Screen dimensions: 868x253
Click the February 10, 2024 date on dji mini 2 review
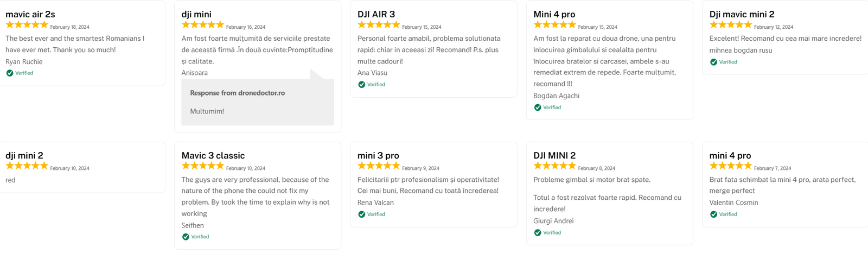69,168
